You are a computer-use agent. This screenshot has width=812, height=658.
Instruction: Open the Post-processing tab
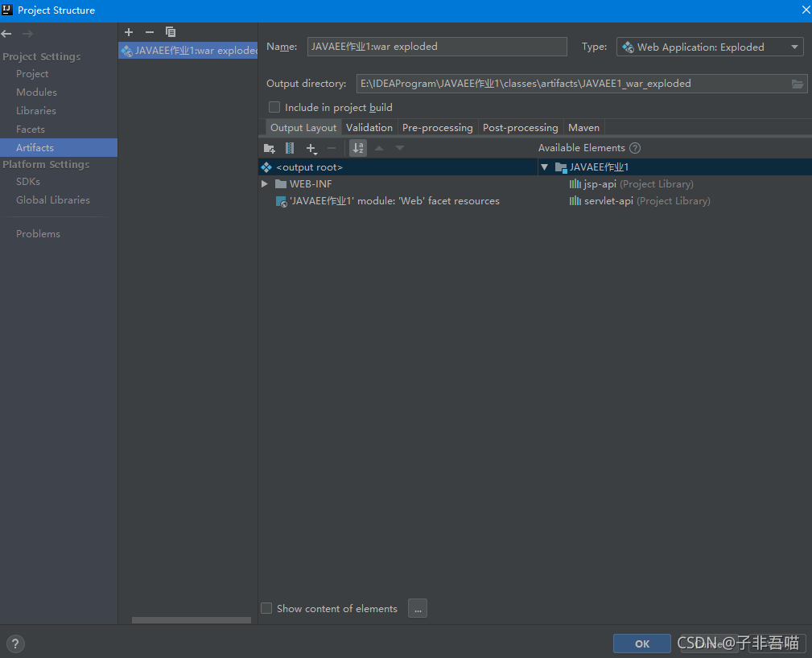[x=521, y=127]
